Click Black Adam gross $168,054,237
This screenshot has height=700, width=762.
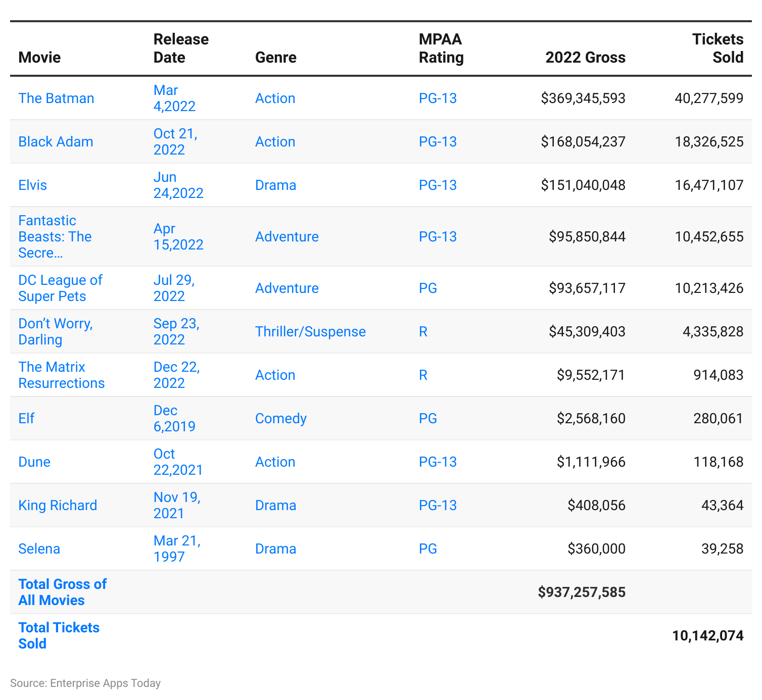(583, 141)
